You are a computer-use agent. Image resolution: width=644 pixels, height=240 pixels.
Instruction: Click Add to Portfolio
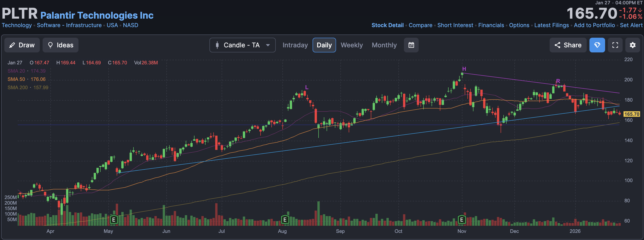pyautogui.click(x=594, y=25)
